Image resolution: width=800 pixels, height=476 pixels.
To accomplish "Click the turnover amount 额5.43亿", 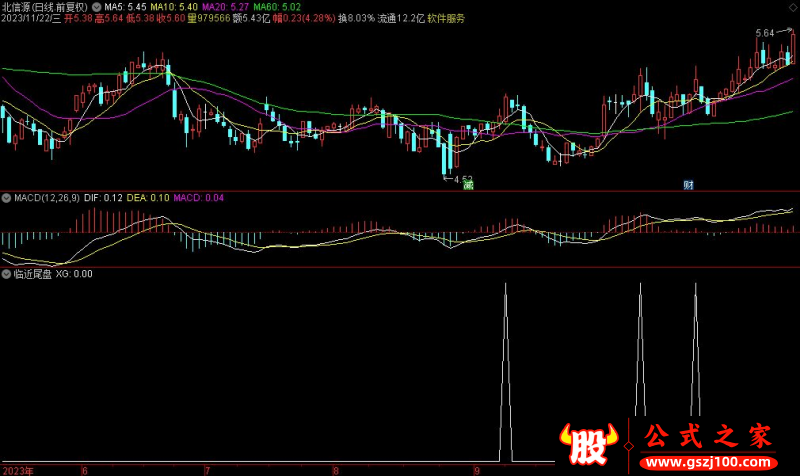I will click(251, 18).
